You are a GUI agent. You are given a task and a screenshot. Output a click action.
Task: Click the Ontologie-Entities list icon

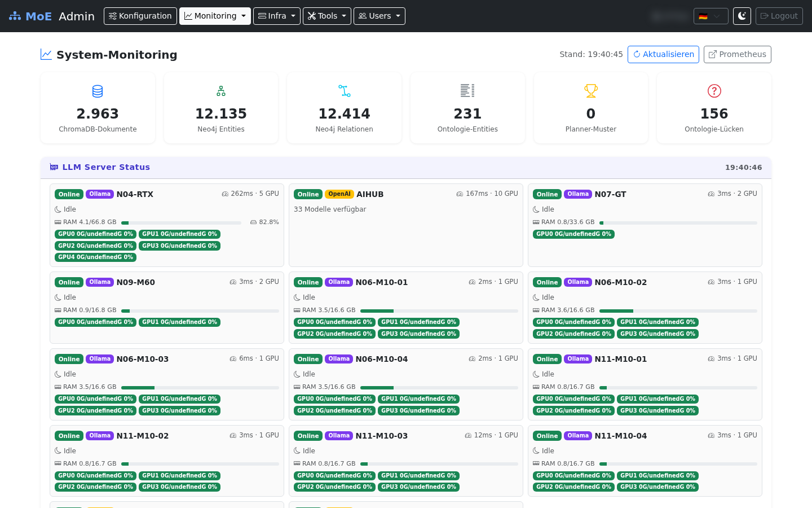pyautogui.click(x=467, y=91)
